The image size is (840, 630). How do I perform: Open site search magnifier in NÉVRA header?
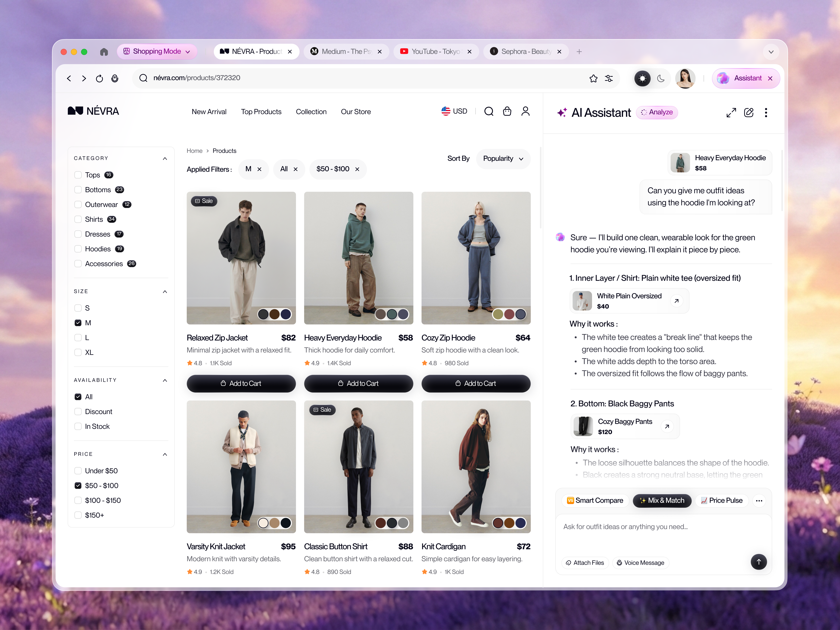tap(489, 111)
